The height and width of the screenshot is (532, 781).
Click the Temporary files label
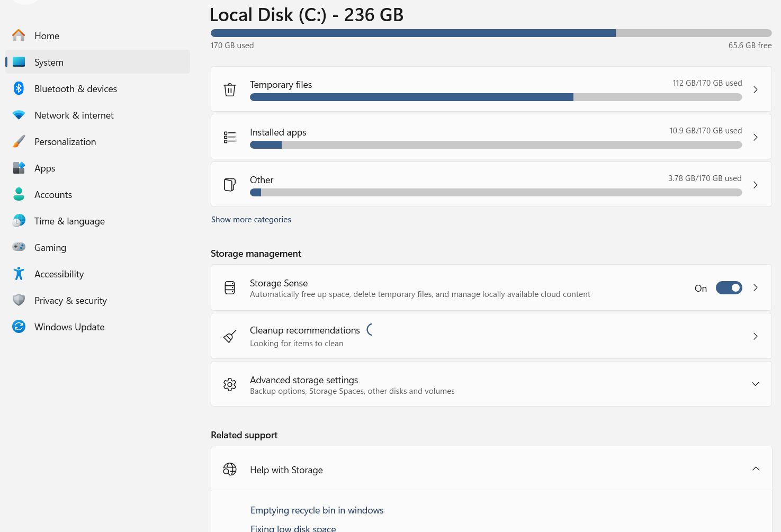coord(281,85)
